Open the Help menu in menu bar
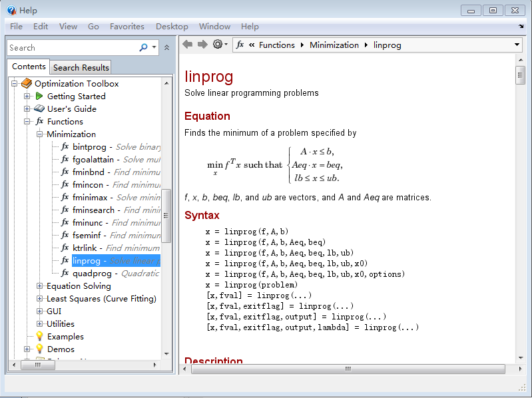The image size is (532, 398). [x=250, y=27]
